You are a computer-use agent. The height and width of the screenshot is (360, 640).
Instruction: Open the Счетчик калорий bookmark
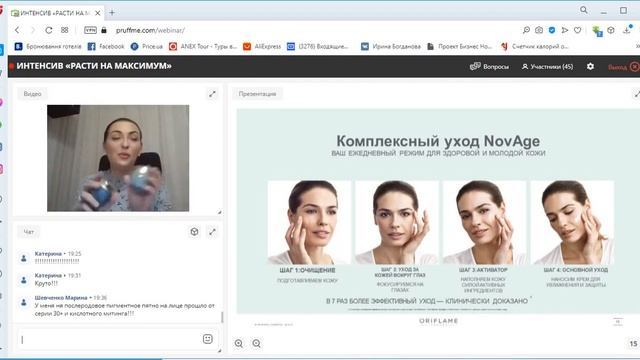click(x=534, y=47)
